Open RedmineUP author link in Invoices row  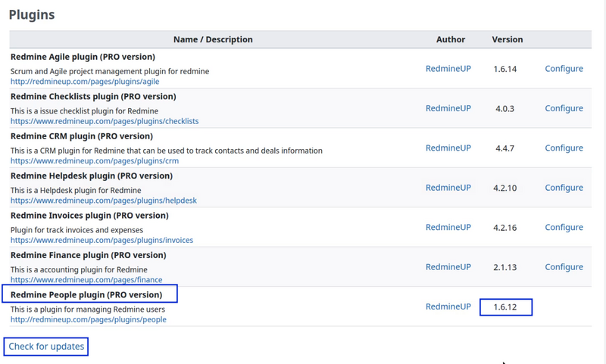(x=448, y=228)
